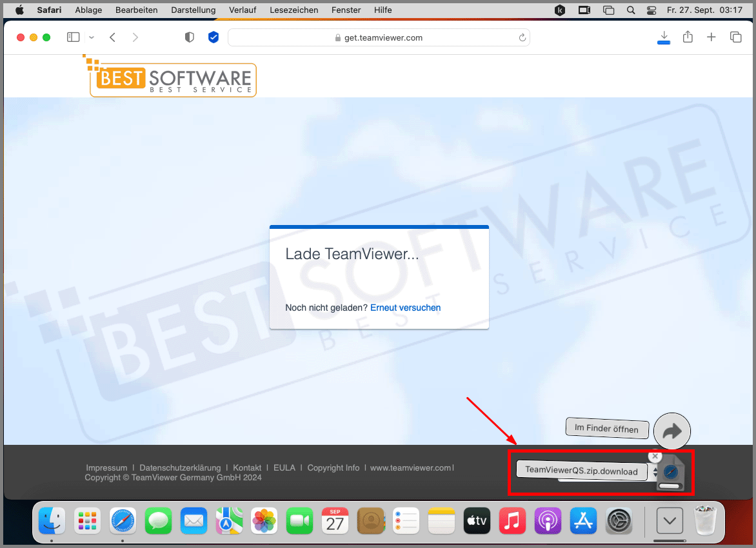Click the Im Finder öffnen button

tap(607, 428)
